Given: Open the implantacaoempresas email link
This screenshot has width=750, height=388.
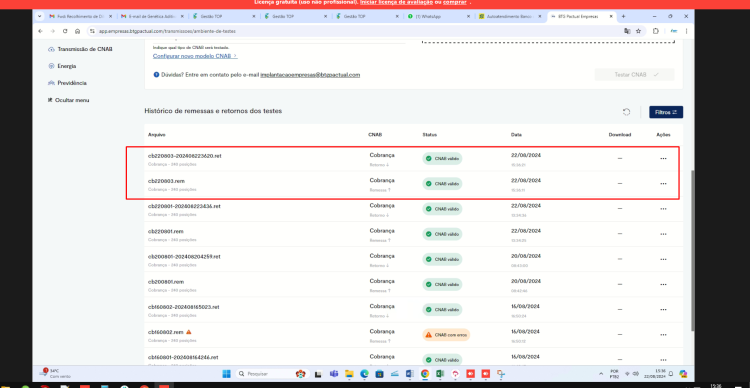Looking at the screenshot, I should [x=310, y=75].
